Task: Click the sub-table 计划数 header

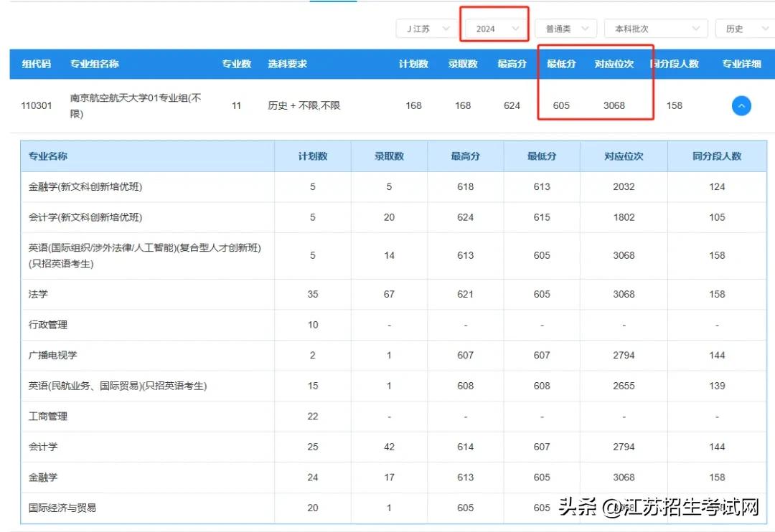Action: (x=313, y=156)
